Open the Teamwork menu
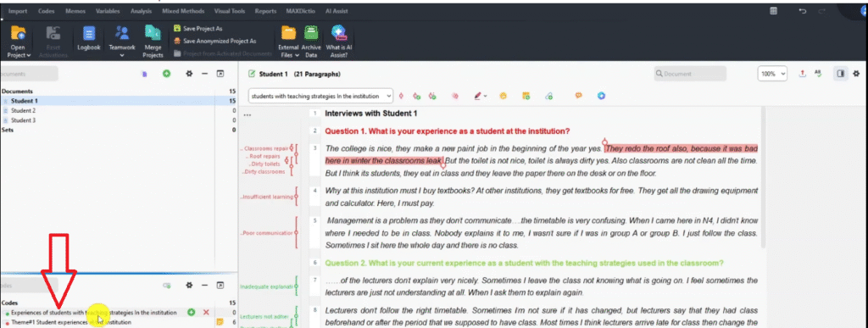Image resolution: width=868 pixels, height=328 pixels. pyautogui.click(x=122, y=41)
